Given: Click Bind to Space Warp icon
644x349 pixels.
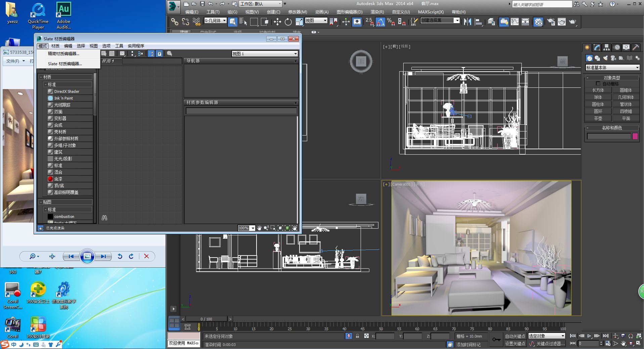Looking at the screenshot, I should click(196, 22).
